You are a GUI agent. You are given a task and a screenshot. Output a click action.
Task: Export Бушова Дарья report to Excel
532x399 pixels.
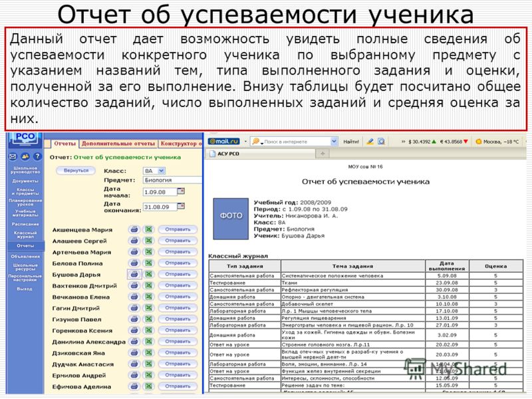tap(148, 275)
